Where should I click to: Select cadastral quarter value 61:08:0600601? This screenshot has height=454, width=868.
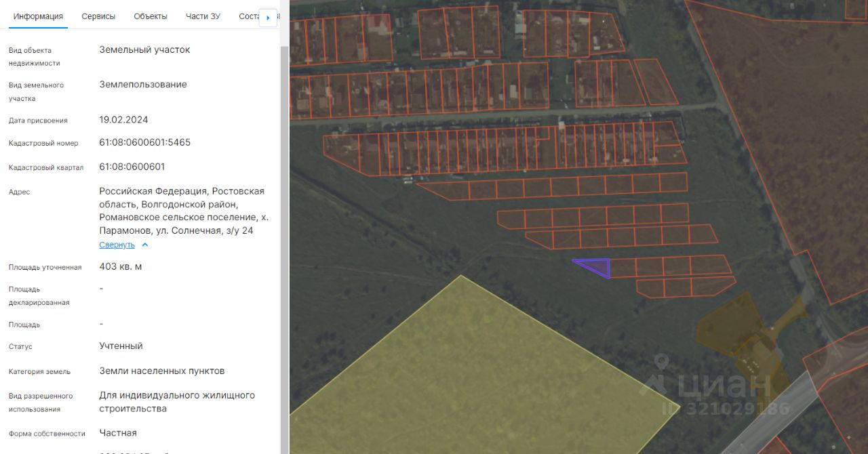132,167
